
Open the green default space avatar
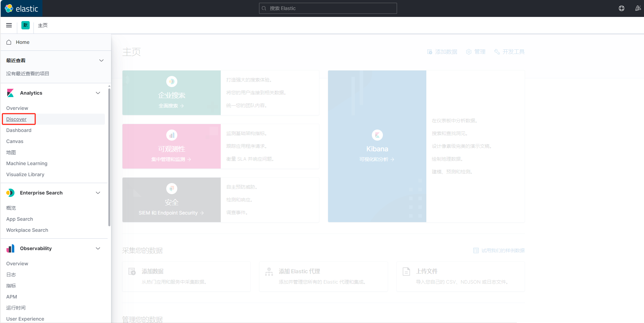click(26, 25)
